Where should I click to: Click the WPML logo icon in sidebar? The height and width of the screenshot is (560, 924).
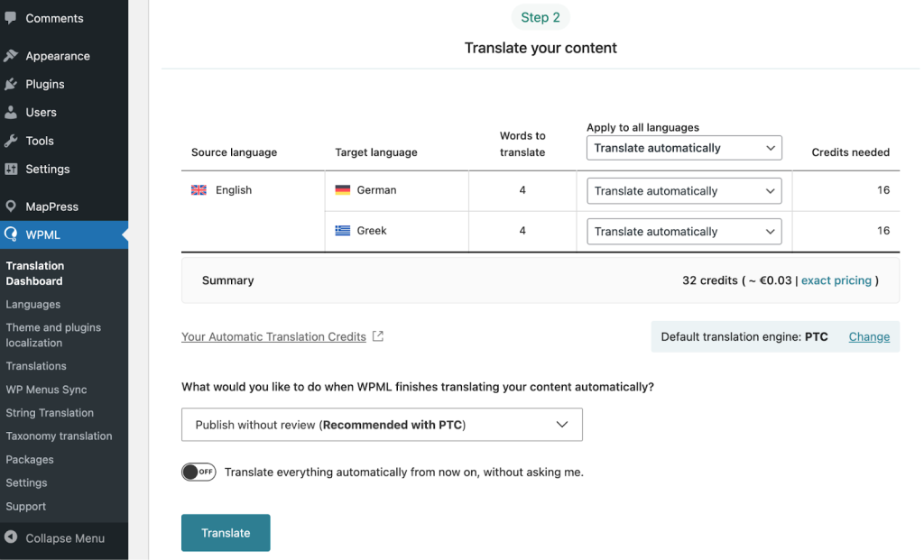click(x=11, y=234)
